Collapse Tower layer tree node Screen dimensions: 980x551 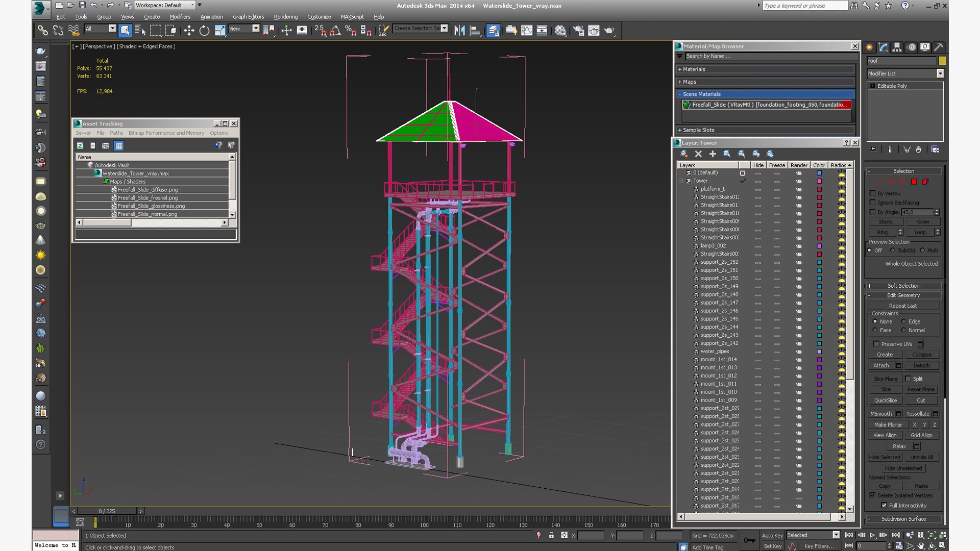pos(681,181)
